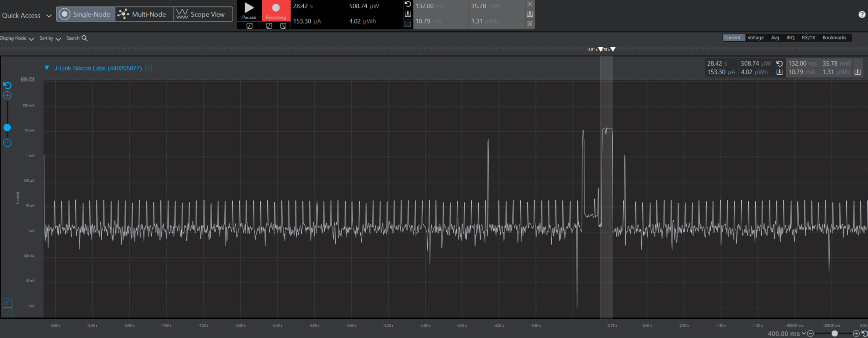
Task: Open the help question mark icon
Action: [x=862, y=14]
